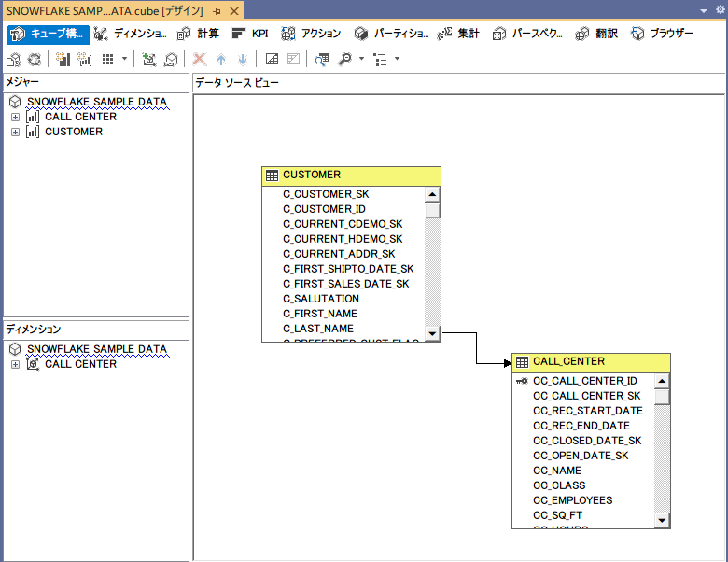Expand CALL CENTER measure group
The width and height of the screenshot is (728, 562).
pyautogui.click(x=15, y=117)
